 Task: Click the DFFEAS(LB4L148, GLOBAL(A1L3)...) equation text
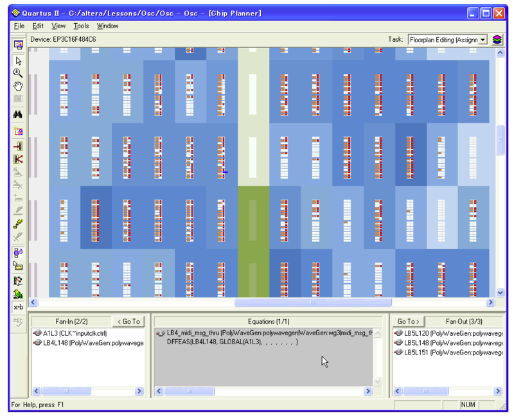click(233, 342)
